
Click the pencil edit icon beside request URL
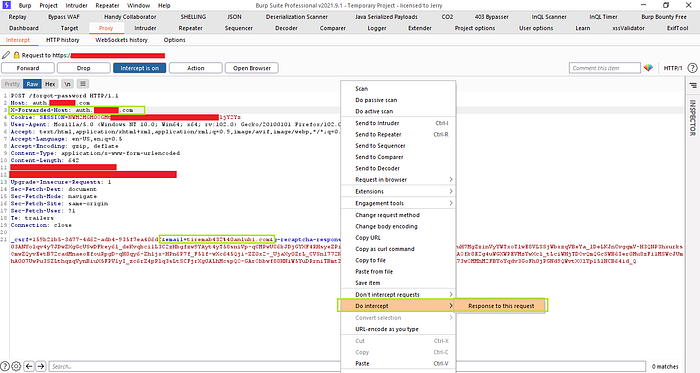pos(6,55)
